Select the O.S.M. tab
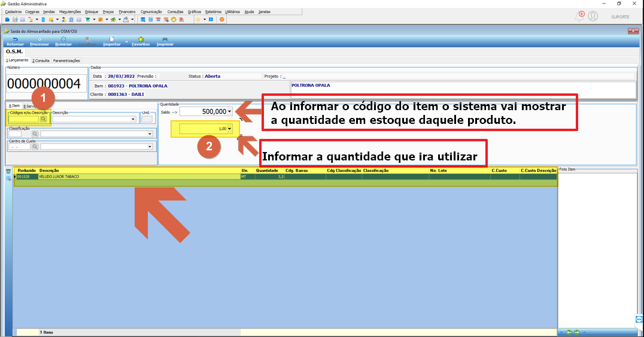Screen dimensions: 644x337 pos(14,51)
